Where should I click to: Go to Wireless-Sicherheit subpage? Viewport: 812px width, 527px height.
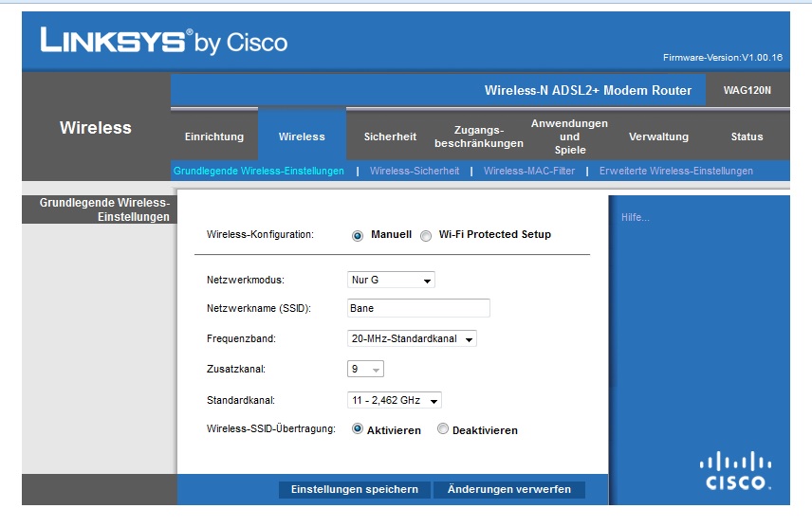[415, 171]
